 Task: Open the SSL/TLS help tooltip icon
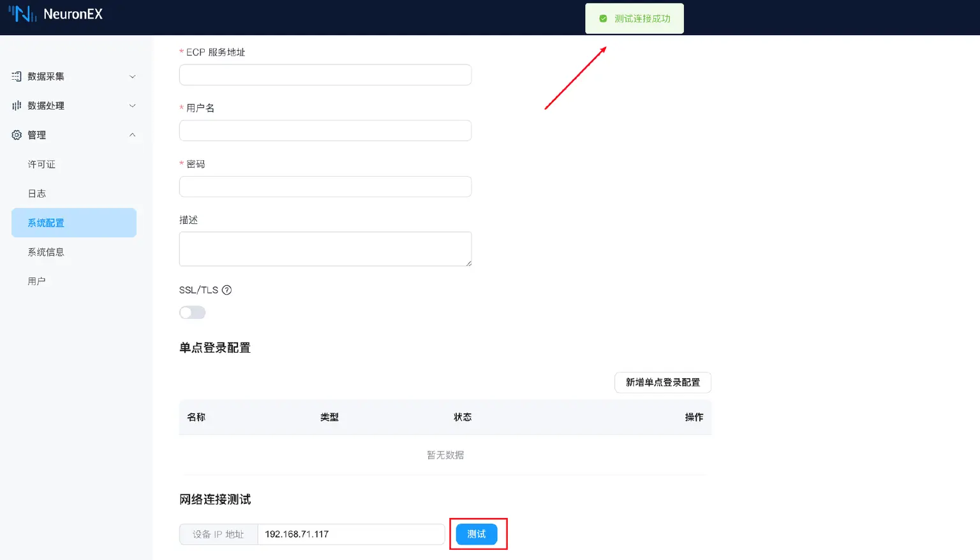pos(227,290)
